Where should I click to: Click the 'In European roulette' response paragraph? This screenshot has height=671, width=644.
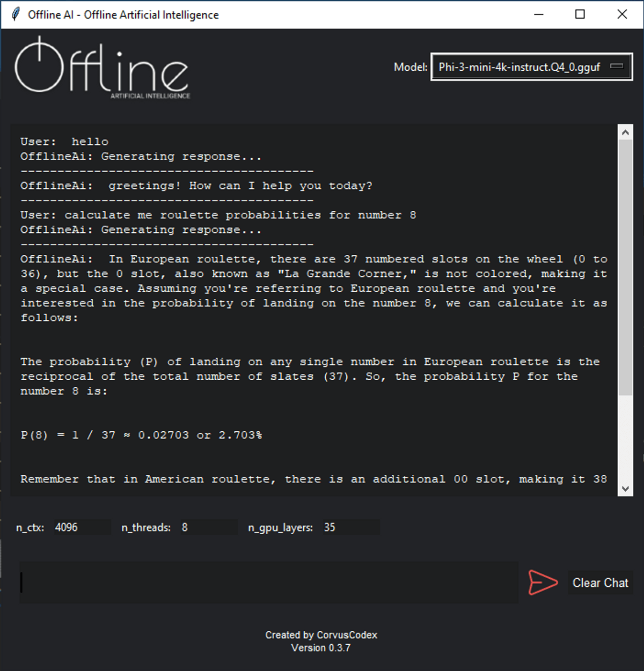pos(314,288)
